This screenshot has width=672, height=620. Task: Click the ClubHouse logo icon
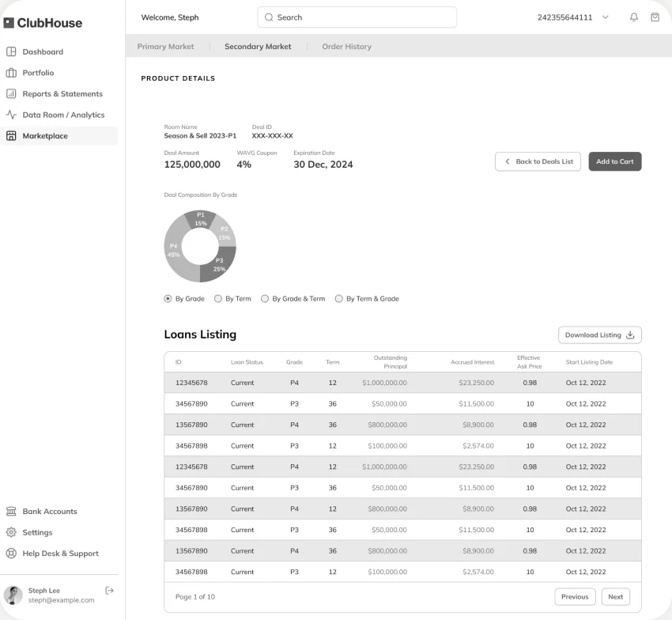[x=9, y=23]
